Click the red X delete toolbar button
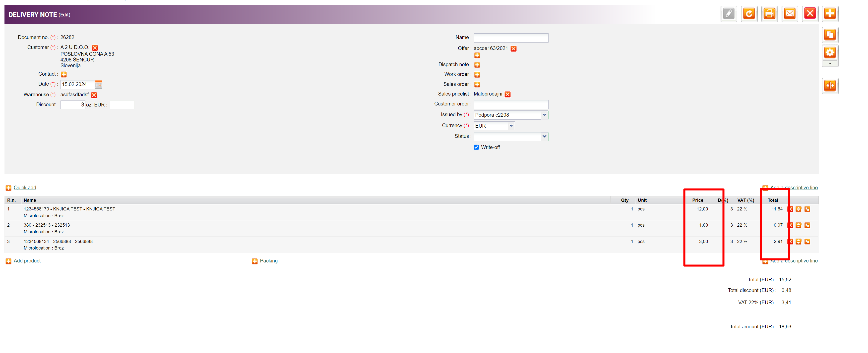868x353 pixels. click(810, 14)
